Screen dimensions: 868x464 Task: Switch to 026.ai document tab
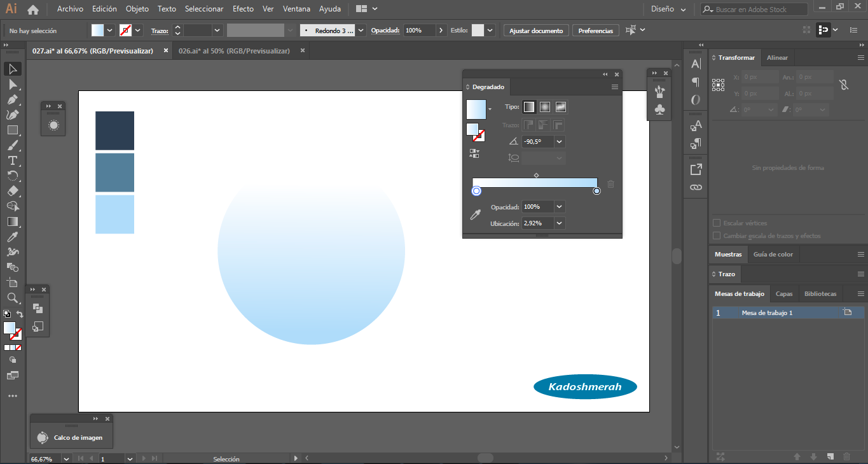click(234, 51)
